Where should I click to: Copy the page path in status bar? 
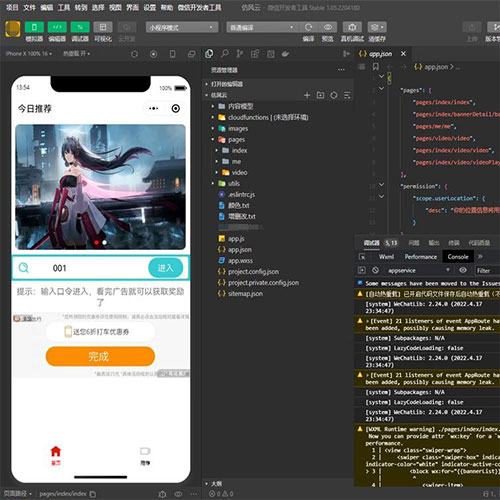pyautogui.click(x=93, y=494)
